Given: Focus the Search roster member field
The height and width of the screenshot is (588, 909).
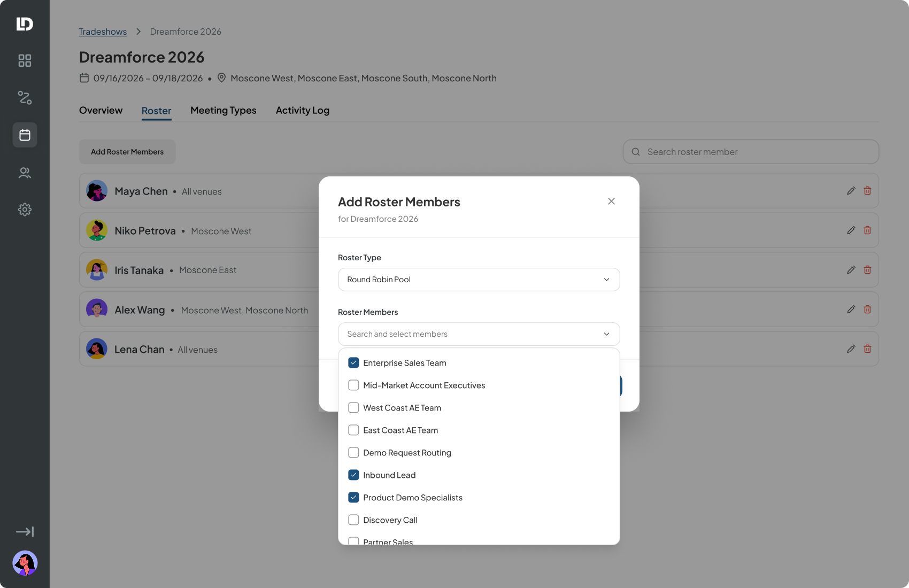Looking at the screenshot, I should pyautogui.click(x=751, y=152).
